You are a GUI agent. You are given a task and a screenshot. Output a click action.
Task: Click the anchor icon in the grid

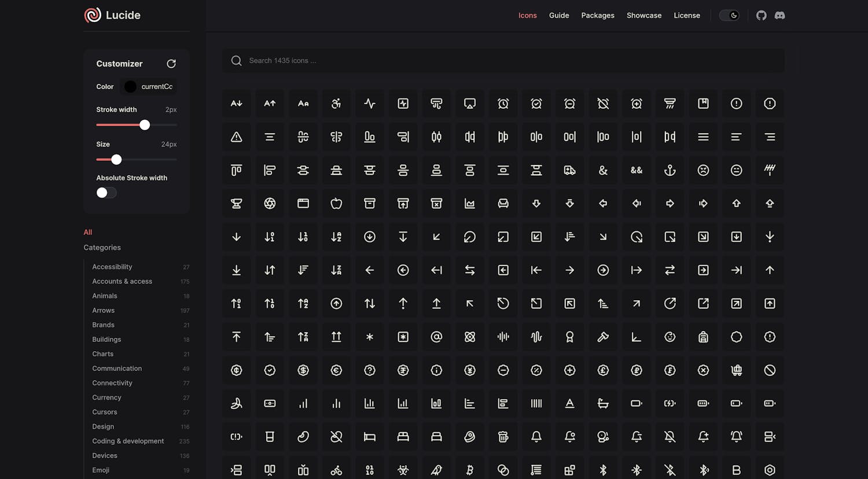click(x=670, y=170)
